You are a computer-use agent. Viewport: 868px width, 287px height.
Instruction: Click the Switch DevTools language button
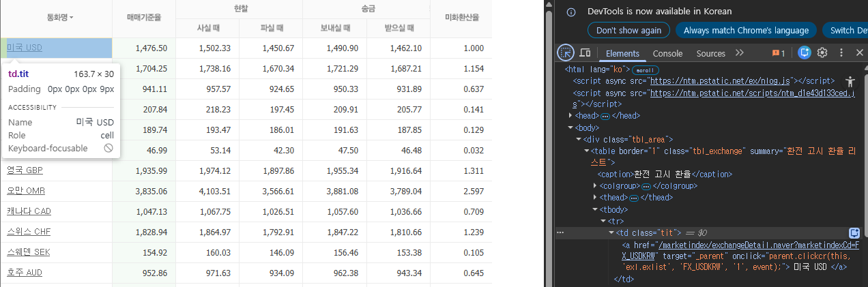tap(845, 30)
